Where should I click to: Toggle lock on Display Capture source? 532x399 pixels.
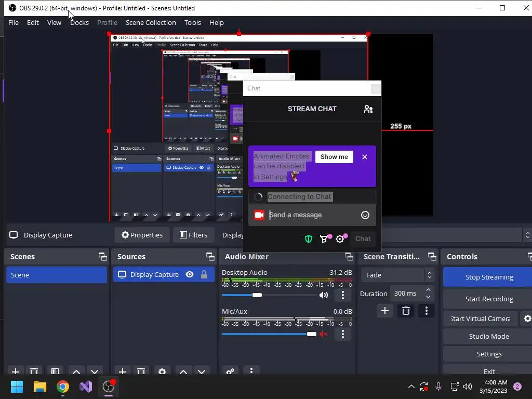204,274
